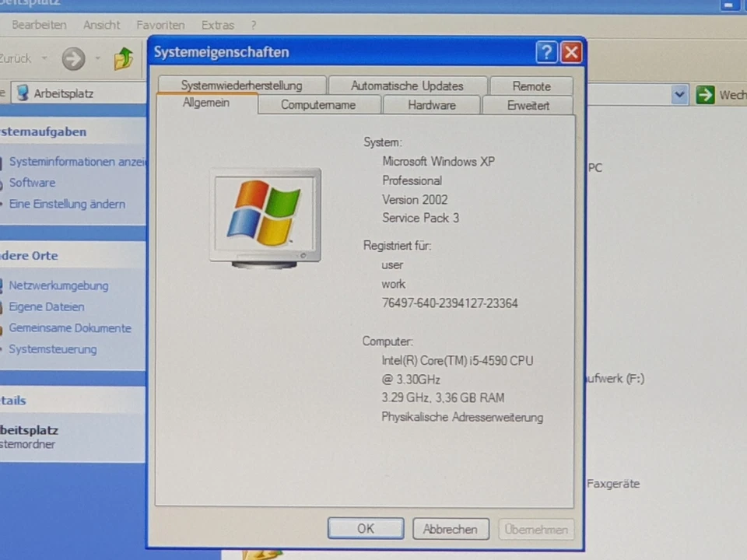Click Eine Einstellung ändern link

point(67,204)
